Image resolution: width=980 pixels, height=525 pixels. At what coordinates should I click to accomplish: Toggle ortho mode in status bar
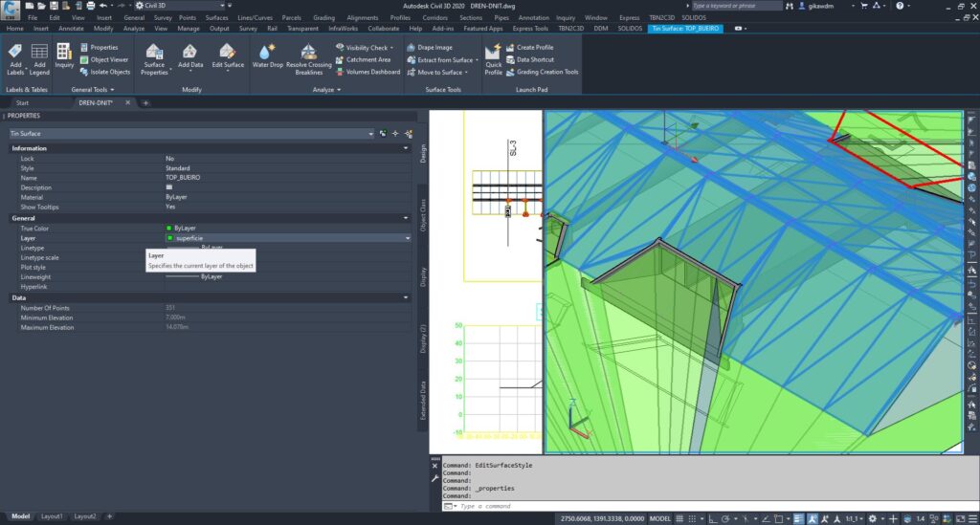(x=712, y=518)
